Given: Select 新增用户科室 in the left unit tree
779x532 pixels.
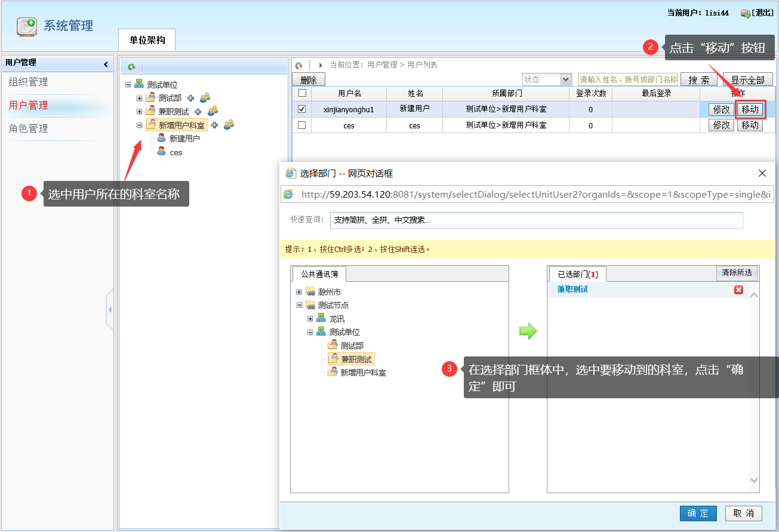Looking at the screenshot, I should point(182,125).
